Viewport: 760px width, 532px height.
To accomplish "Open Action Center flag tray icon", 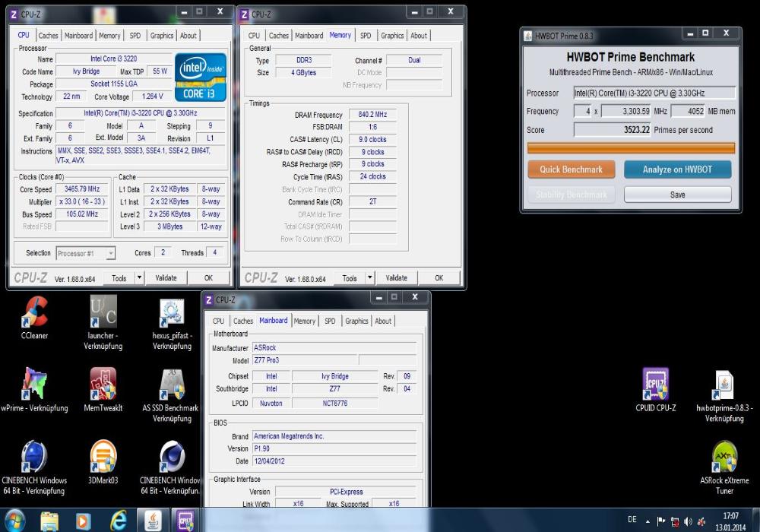I will pyautogui.click(x=660, y=521).
